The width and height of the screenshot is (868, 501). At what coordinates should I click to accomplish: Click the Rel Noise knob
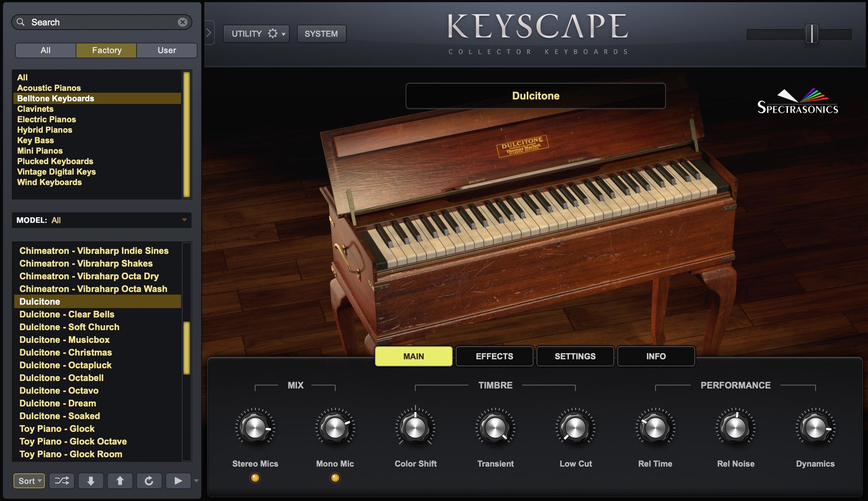[x=736, y=427]
